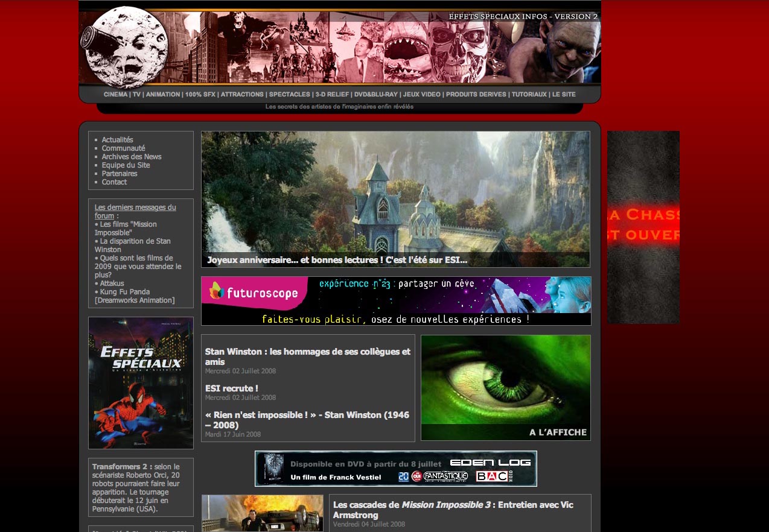Open 'Les derniers messages du forum' link
Viewport: 769px width, 532px height.
(135, 211)
